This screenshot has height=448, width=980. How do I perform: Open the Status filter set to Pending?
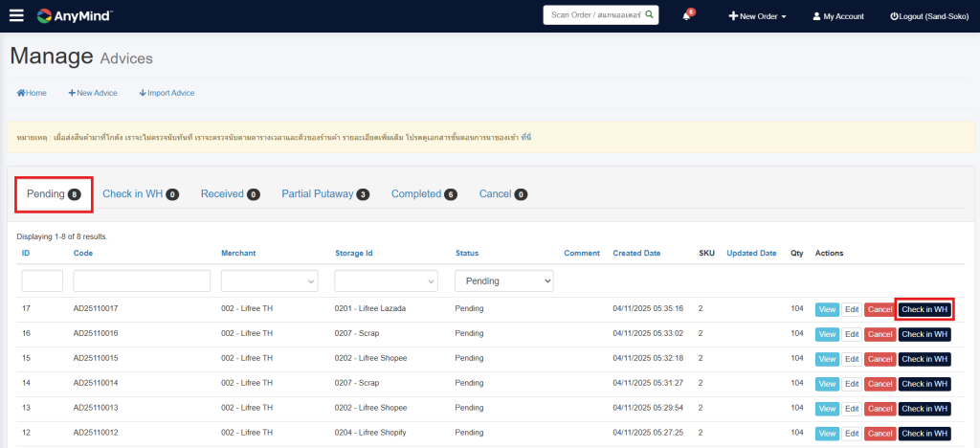503,280
